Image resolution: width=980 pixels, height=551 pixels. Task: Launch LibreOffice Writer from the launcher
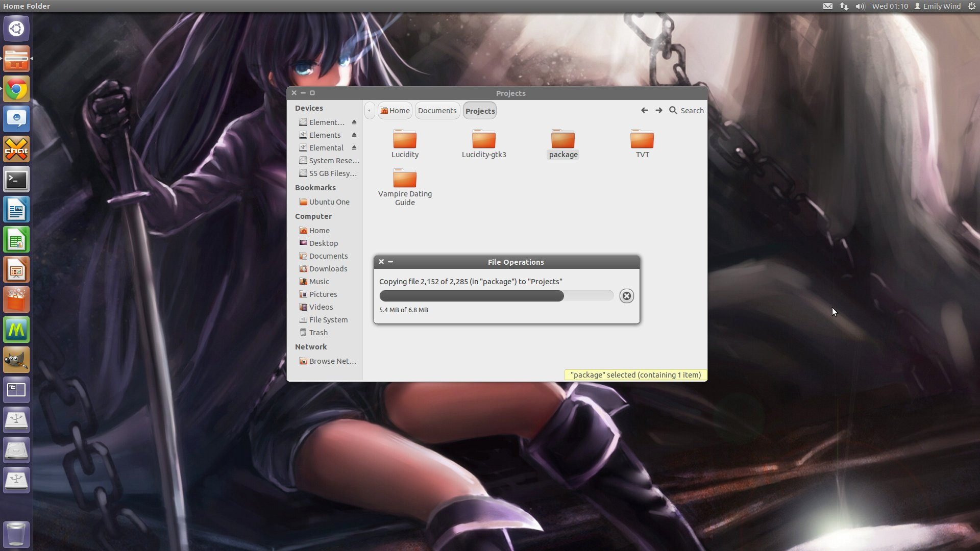point(16,210)
